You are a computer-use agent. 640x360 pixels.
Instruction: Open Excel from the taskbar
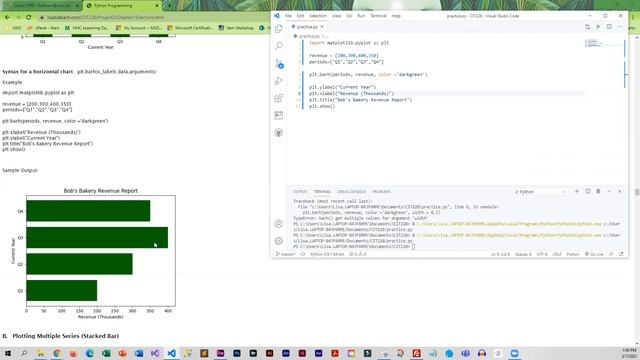pos(106,353)
